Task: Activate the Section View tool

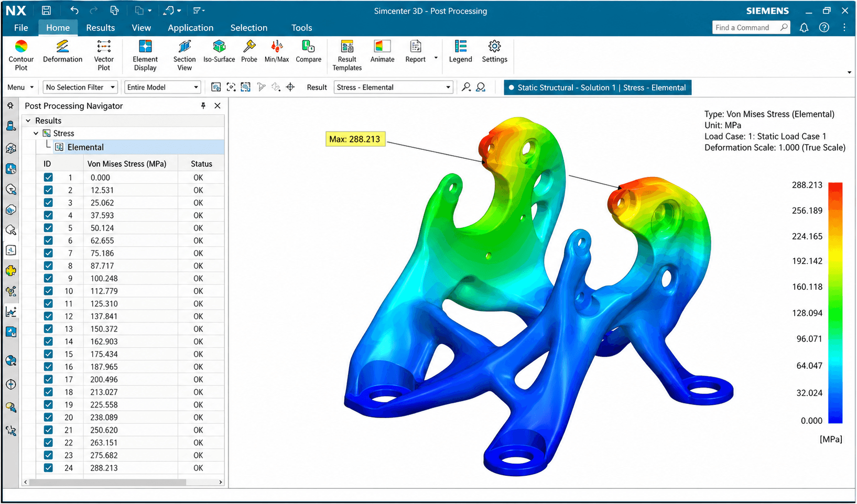Action: [x=185, y=55]
